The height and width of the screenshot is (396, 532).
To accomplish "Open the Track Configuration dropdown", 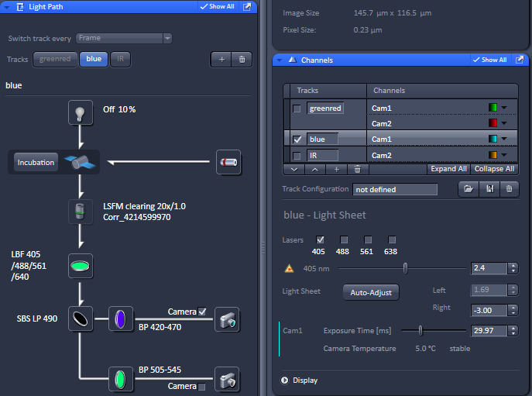I will point(395,189).
